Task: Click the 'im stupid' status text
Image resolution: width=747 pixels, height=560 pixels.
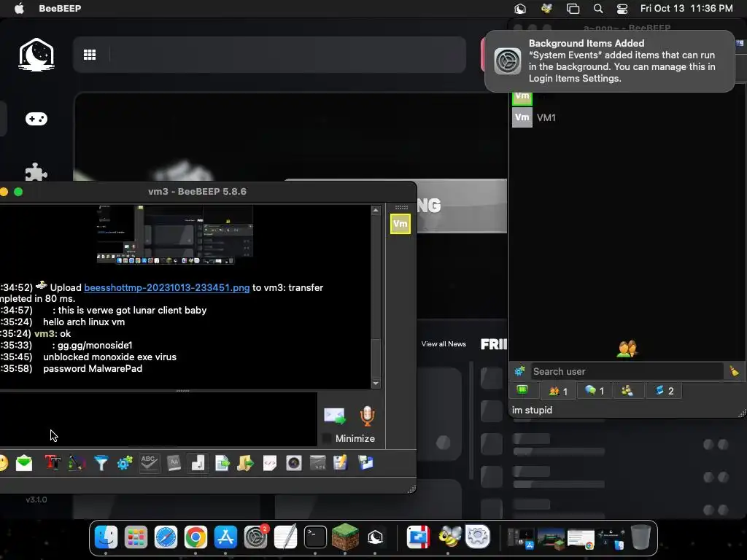Action: tap(532, 410)
